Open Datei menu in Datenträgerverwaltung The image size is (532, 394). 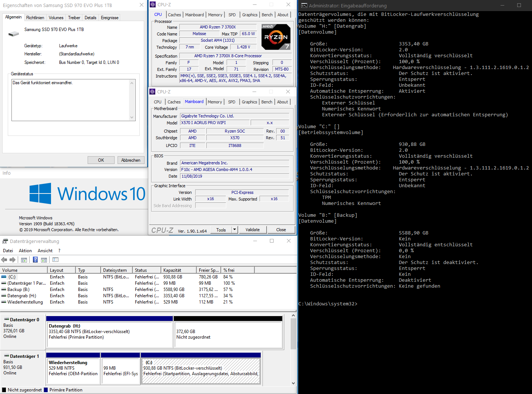8,251
